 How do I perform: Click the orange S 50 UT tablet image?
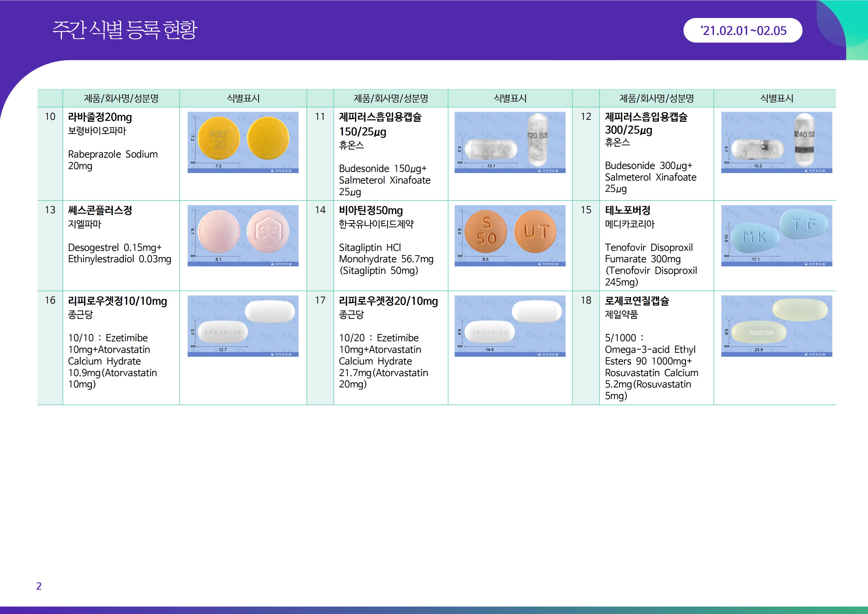click(x=510, y=235)
